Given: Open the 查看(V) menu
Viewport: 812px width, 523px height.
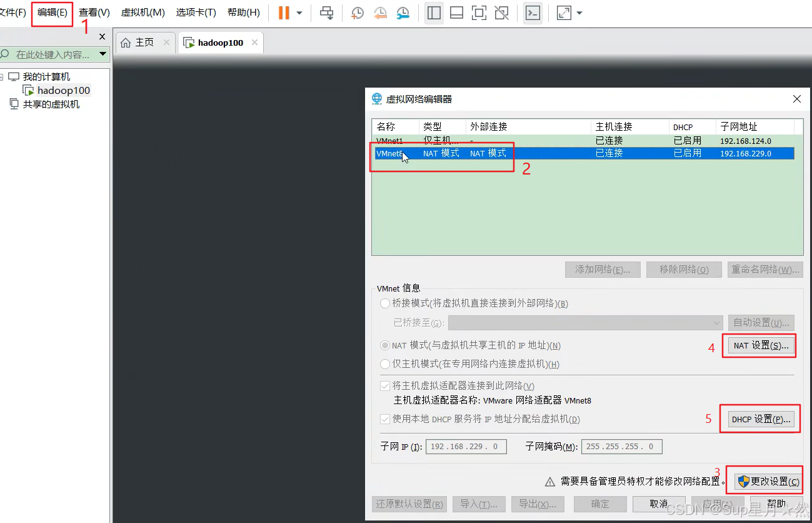Looking at the screenshot, I should tap(94, 13).
